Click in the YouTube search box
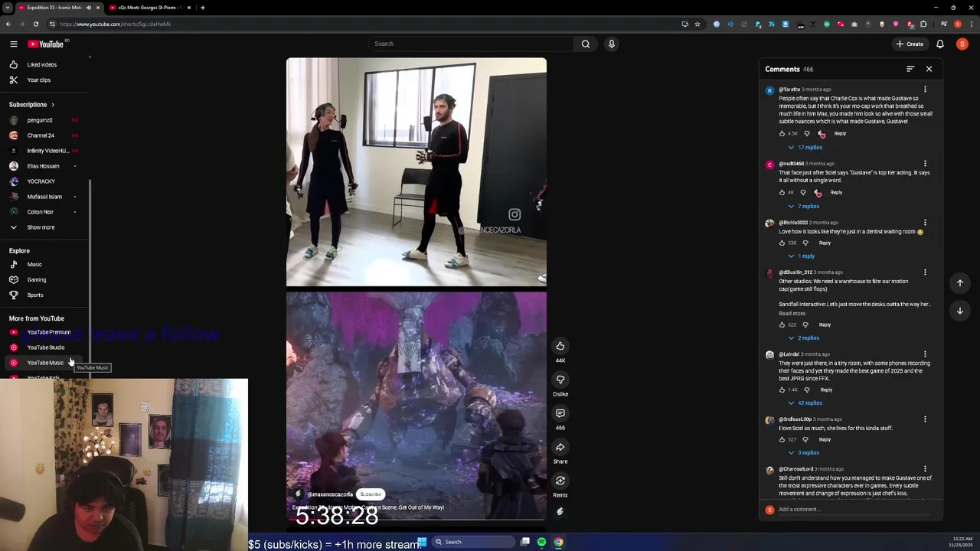Image resolution: width=980 pixels, height=551 pixels. click(470, 44)
